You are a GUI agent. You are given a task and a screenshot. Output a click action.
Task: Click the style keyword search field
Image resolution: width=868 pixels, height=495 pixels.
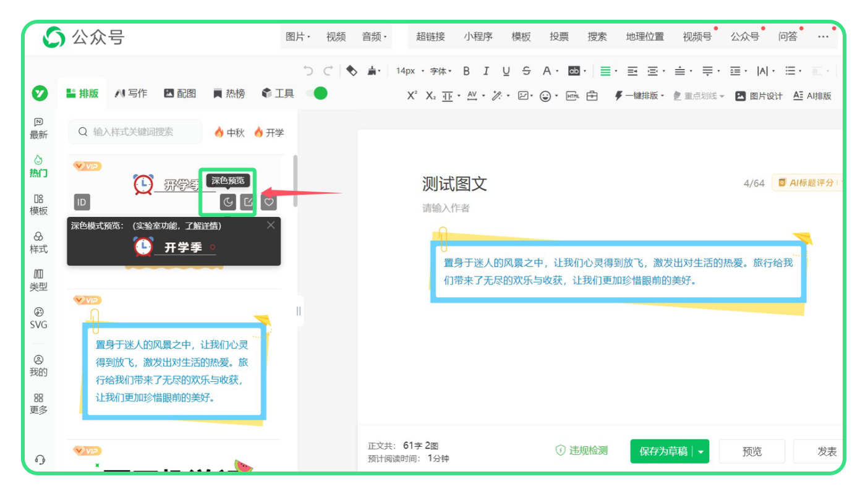[135, 132]
